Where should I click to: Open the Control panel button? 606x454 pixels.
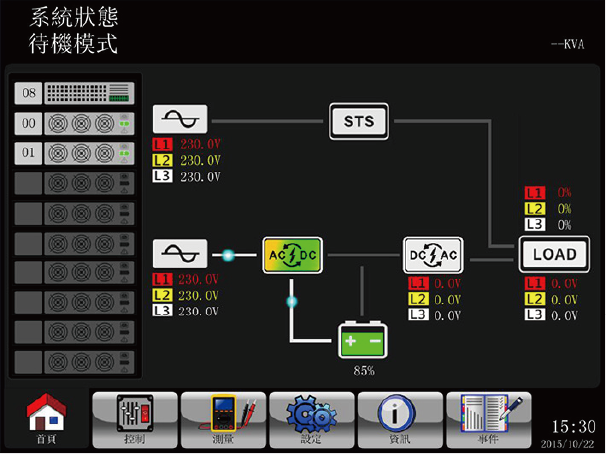[x=134, y=418]
